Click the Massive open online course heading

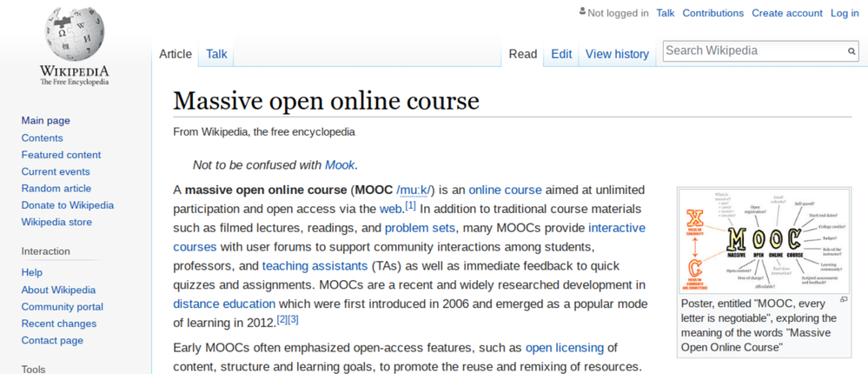[x=326, y=101]
